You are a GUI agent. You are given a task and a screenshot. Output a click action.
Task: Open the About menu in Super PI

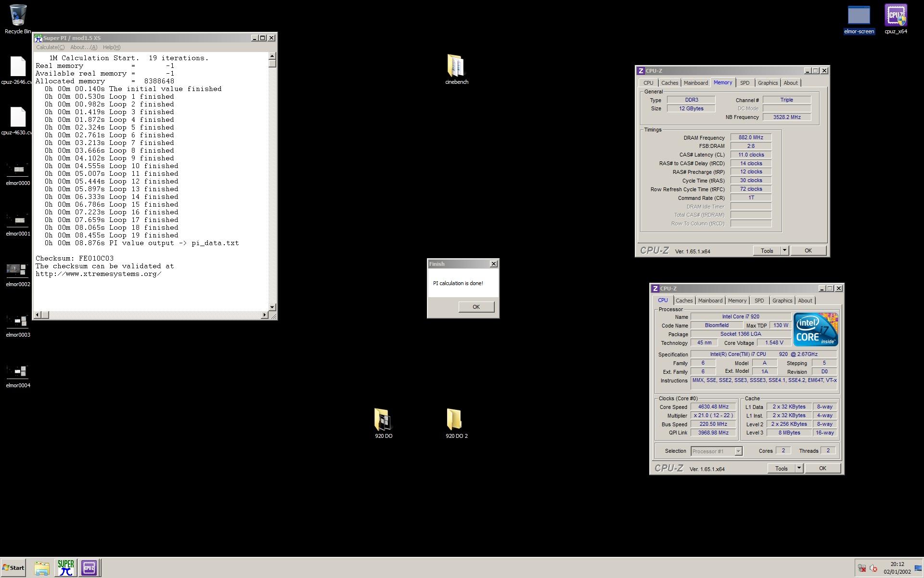84,47
